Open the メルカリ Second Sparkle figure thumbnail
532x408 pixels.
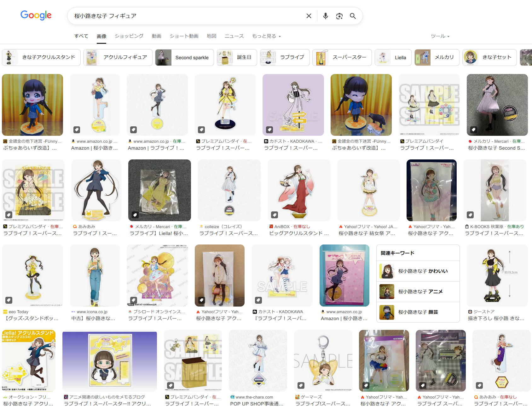tap(497, 105)
